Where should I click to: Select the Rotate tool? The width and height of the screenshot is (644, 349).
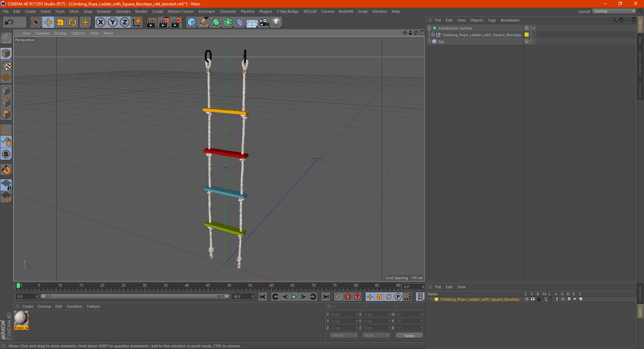(x=72, y=22)
